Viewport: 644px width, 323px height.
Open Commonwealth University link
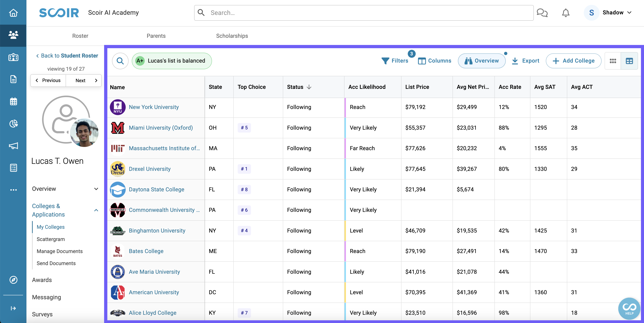click(x=164, y=210)
